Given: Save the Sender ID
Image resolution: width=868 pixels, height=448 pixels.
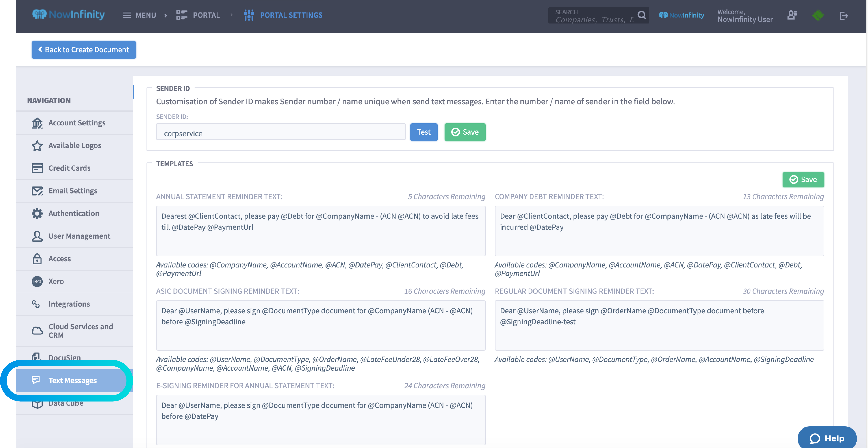Looking at the screenshot, I should click(x=465, y=132).
